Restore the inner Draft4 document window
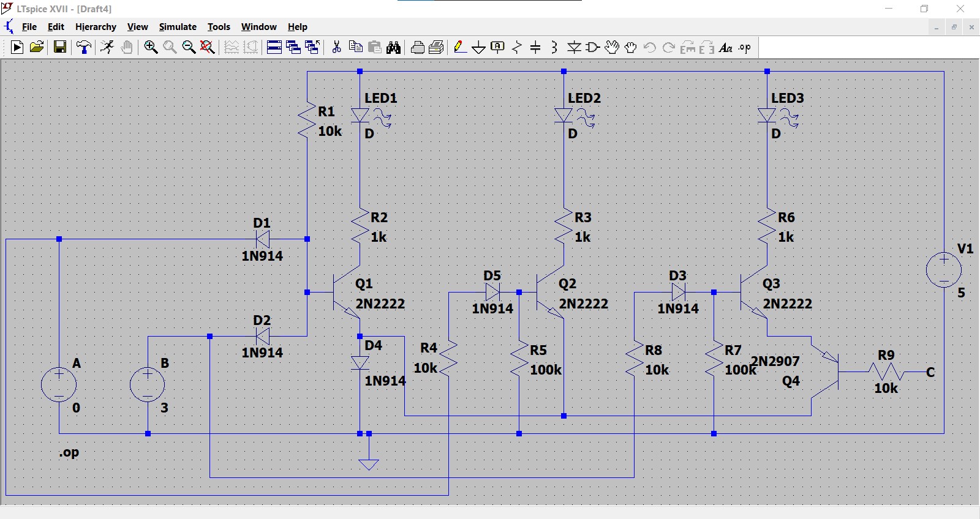This screenshot has width=980, height=519. point(954,27)
